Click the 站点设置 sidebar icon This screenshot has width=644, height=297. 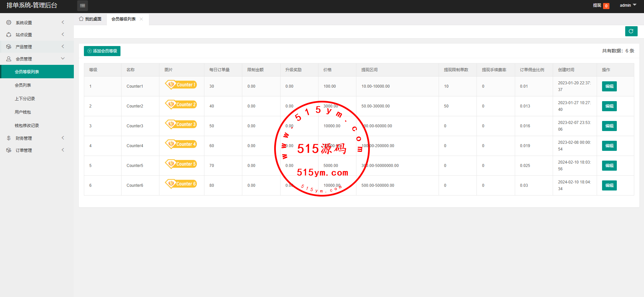(x=9, y=35)
